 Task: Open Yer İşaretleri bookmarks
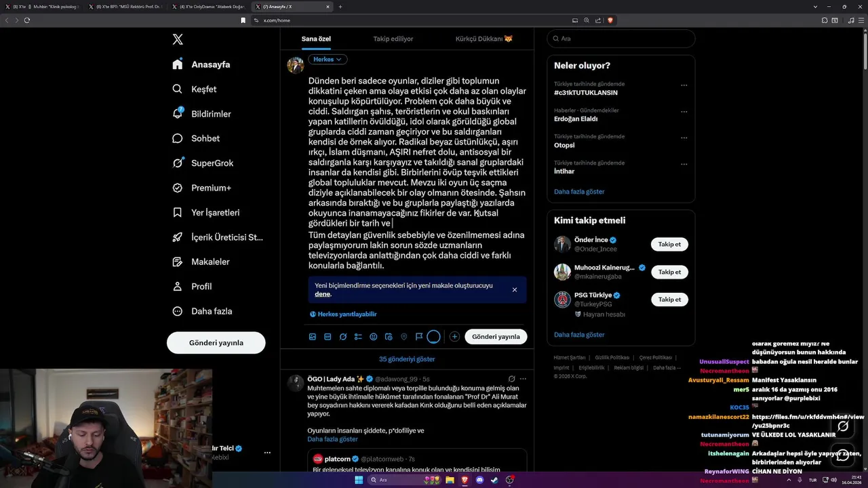tap(206, 212)
